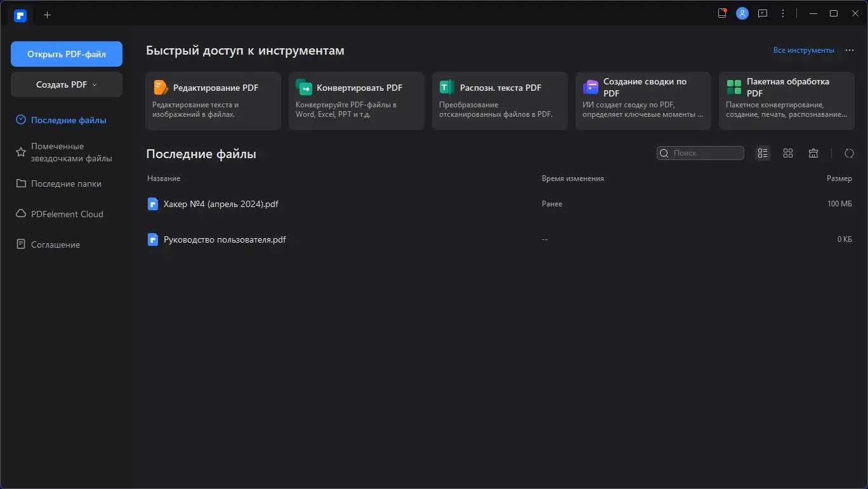Click the Поиск search field
868x489 pixels.
pyautogui.click(x=706, y=153)
